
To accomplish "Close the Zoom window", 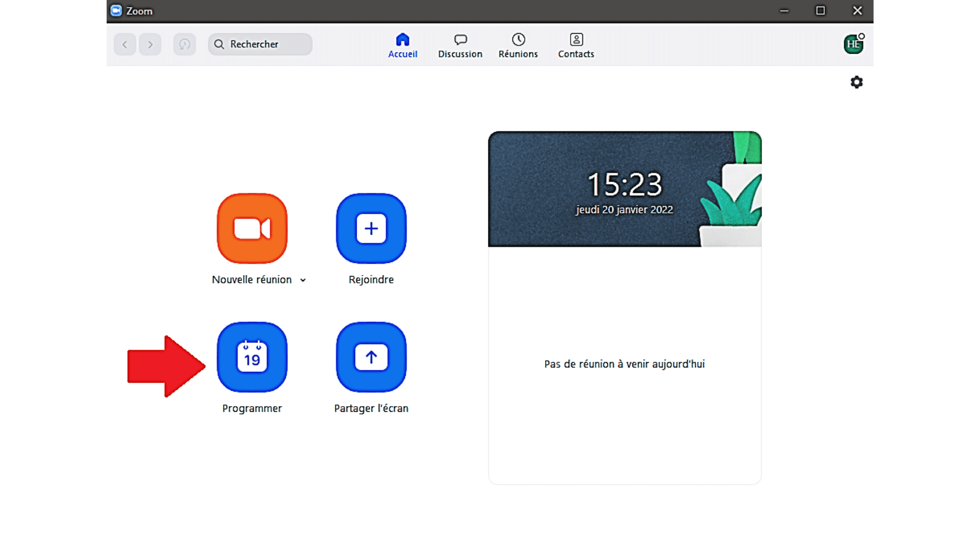I will click(857, 11).
